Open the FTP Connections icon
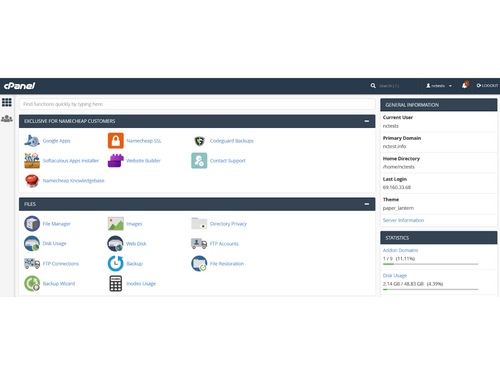 (x=32, y=264)
